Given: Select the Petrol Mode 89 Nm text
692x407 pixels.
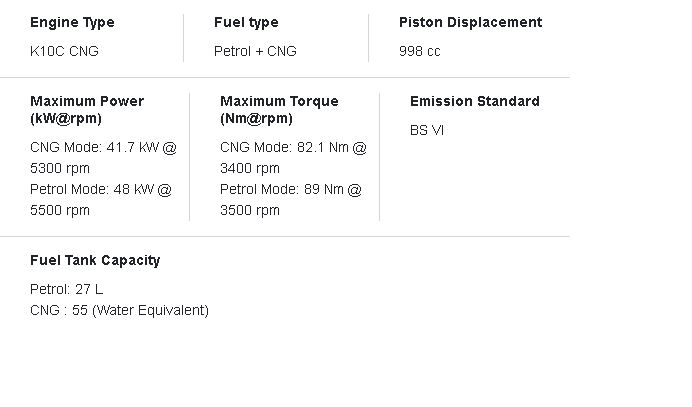Looking at the screenshot, I should click(x=291, y=189).
